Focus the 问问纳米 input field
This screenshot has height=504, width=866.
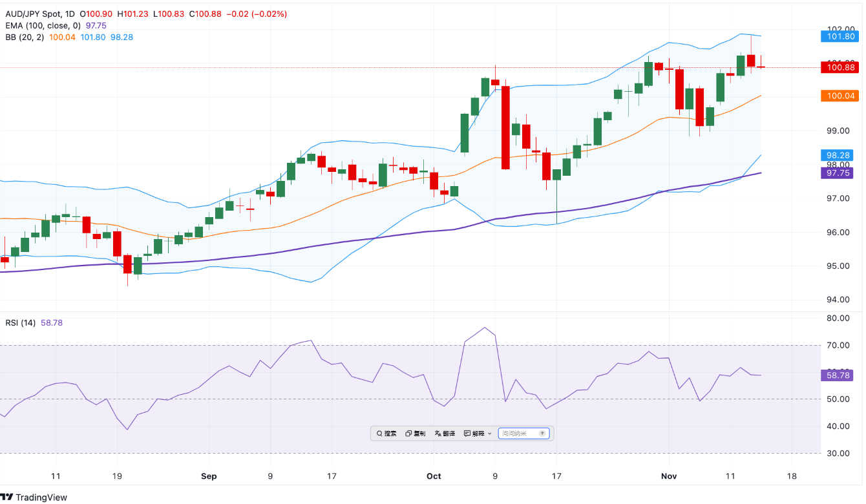[518, 434]
